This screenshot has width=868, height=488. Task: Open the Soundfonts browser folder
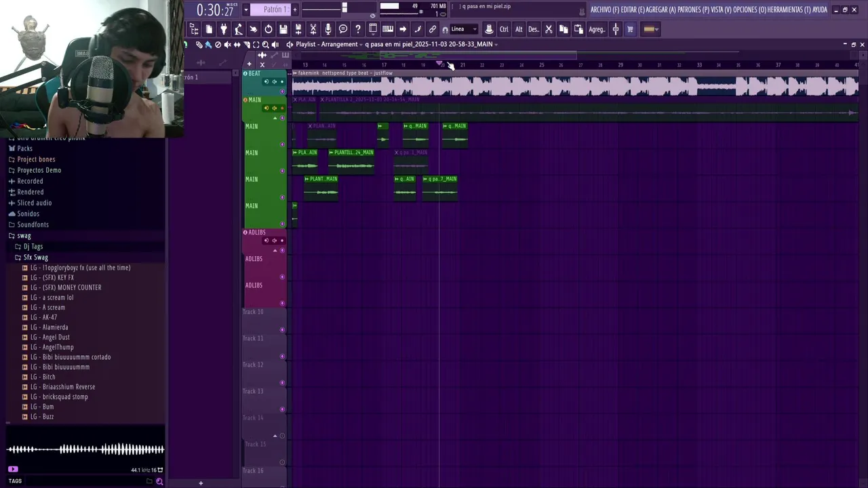click(x=33, y=224)
